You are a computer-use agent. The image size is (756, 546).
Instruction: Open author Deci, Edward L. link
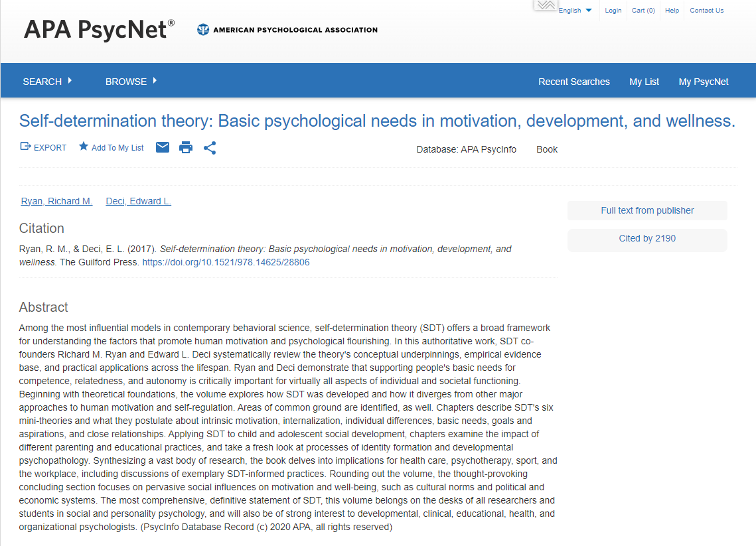pos(138,201)
